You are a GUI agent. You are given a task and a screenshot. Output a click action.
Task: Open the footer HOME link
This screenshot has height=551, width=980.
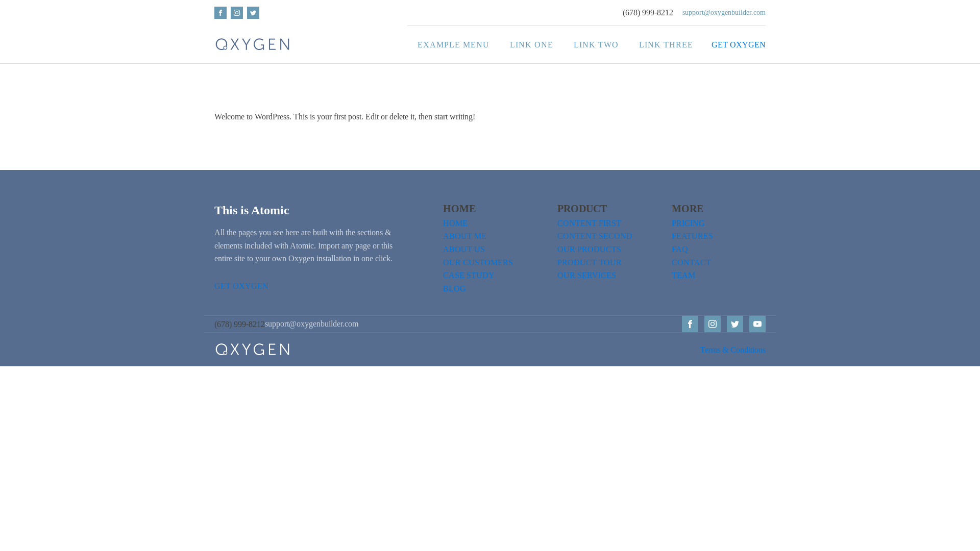click(455, 223)
